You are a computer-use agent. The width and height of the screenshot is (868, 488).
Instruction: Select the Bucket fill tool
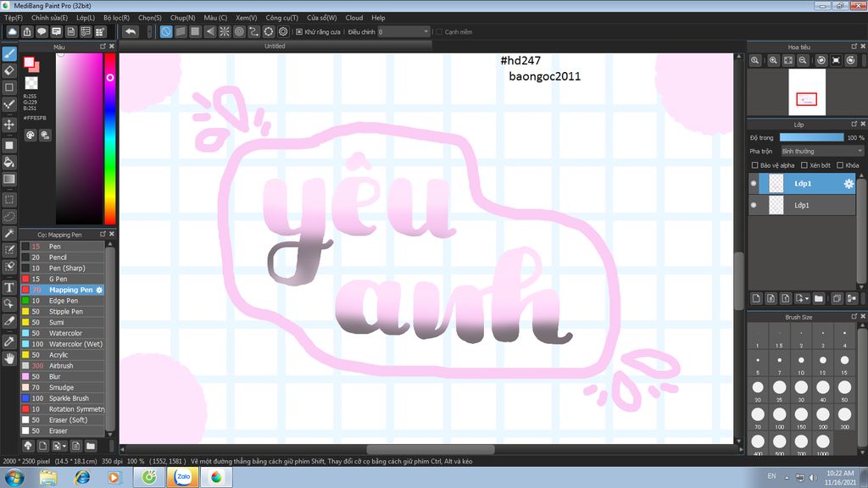coord(9,162)
